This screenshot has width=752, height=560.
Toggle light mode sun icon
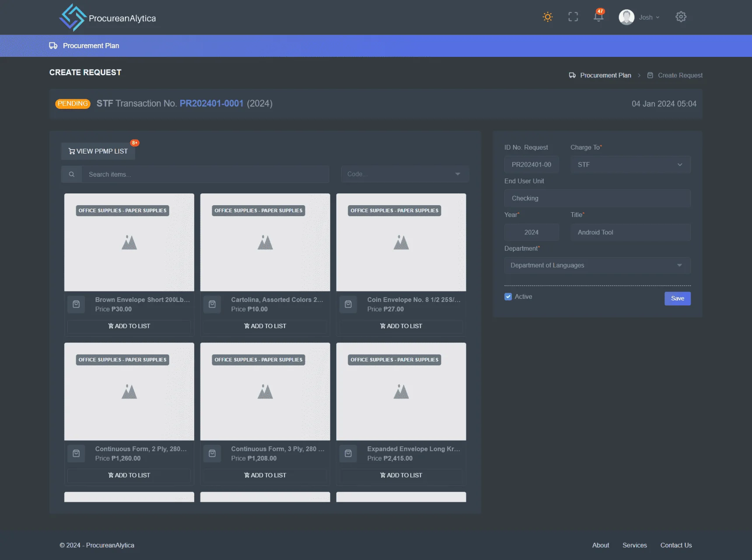click(x=547, y=17)
